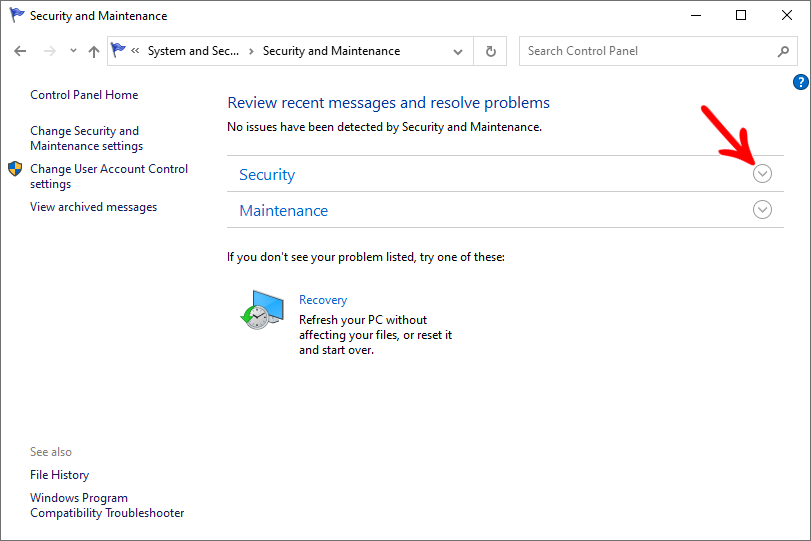This screenshot has height=541, width=811.
Task: Click the Recovery monitor clock icon
Action: click(x=262, y=310)
